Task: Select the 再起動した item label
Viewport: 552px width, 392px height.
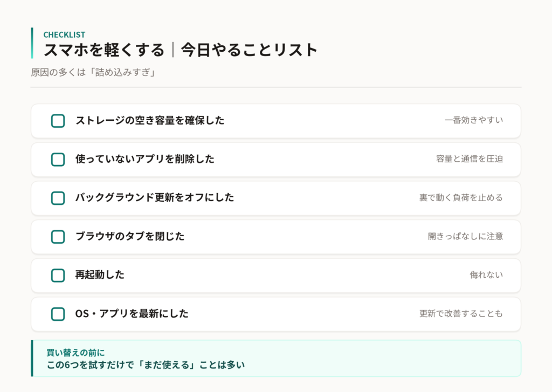Action: click(100, 274)
